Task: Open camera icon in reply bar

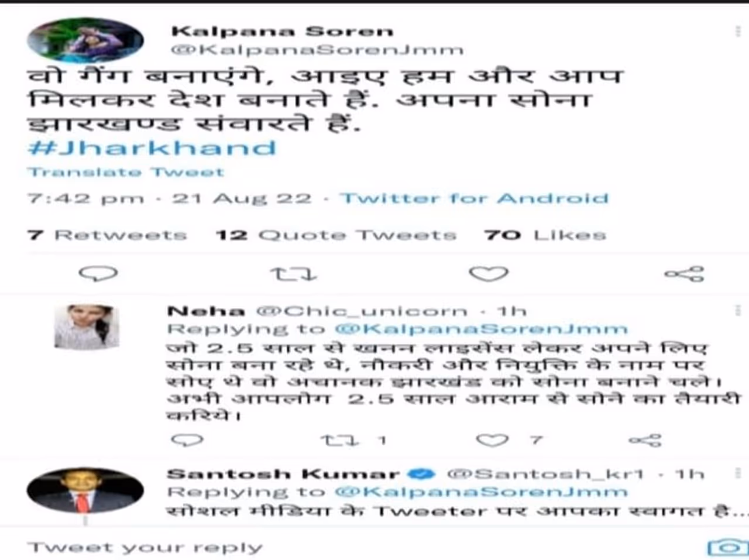Action: tap(727, 547)
